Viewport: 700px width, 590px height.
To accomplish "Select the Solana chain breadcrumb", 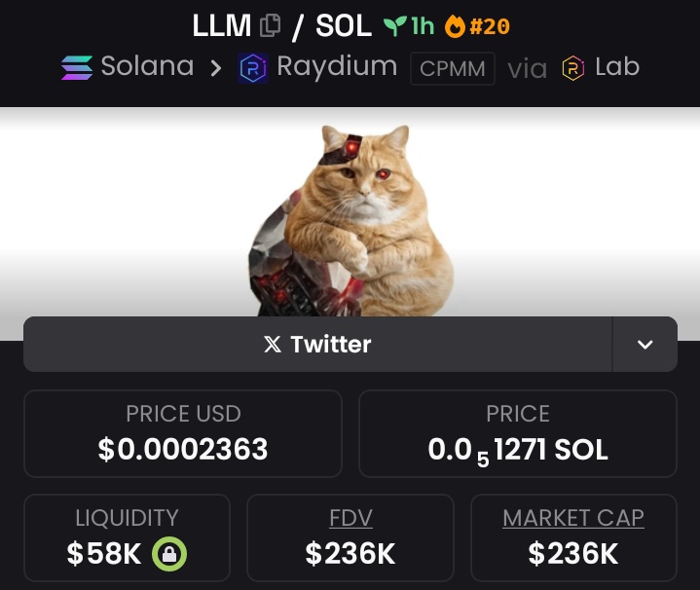I will (x=128, y=67).
